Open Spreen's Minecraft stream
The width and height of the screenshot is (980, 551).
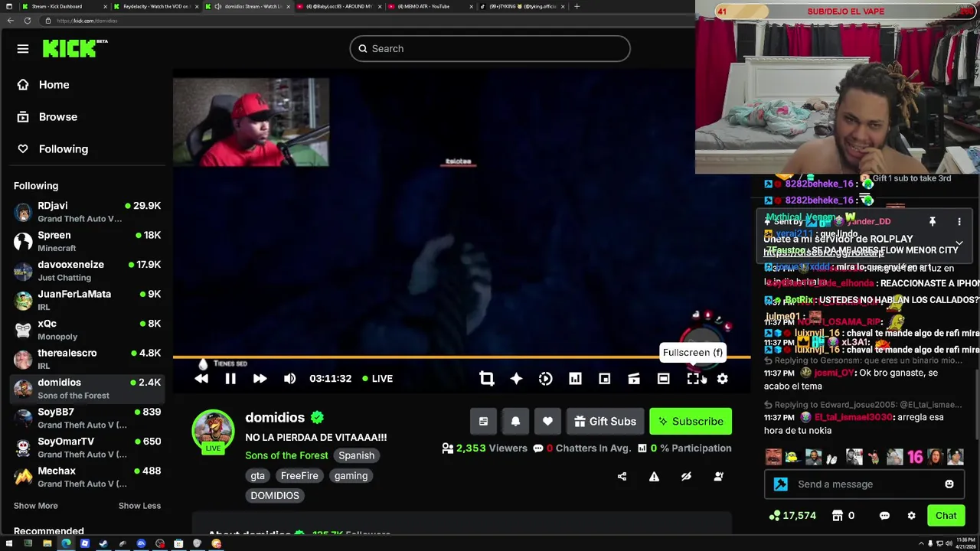[x=87, y=242]
